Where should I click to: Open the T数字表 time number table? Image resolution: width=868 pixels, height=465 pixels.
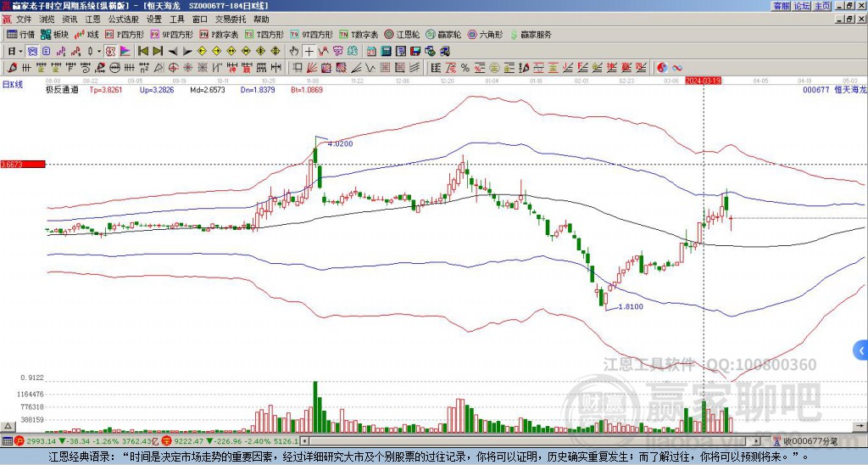coord(359,34)
